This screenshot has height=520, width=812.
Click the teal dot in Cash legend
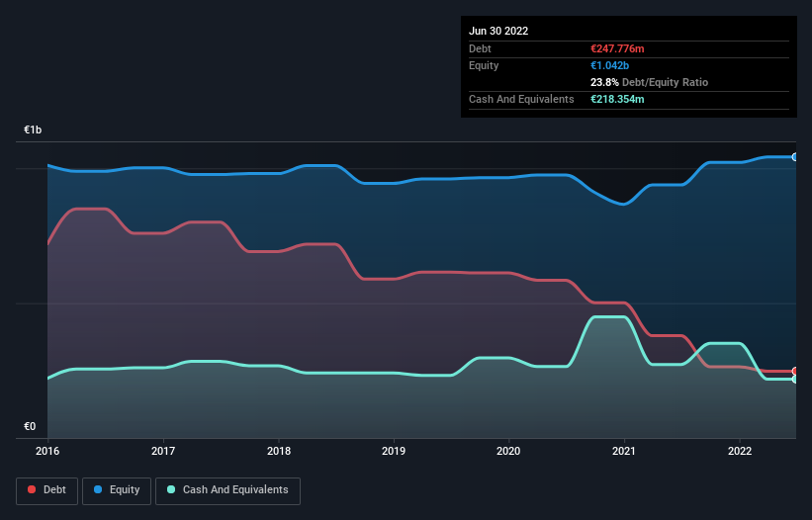click(x=171, y=489)
